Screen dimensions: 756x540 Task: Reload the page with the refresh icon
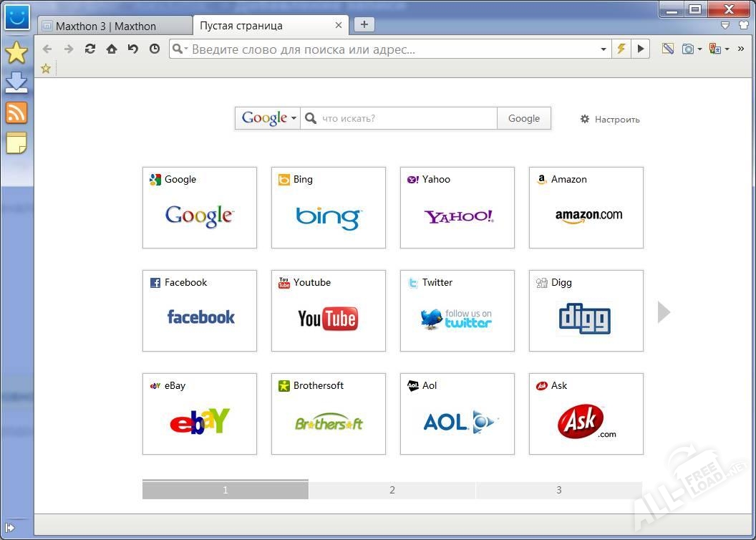[x=90, y=49]
